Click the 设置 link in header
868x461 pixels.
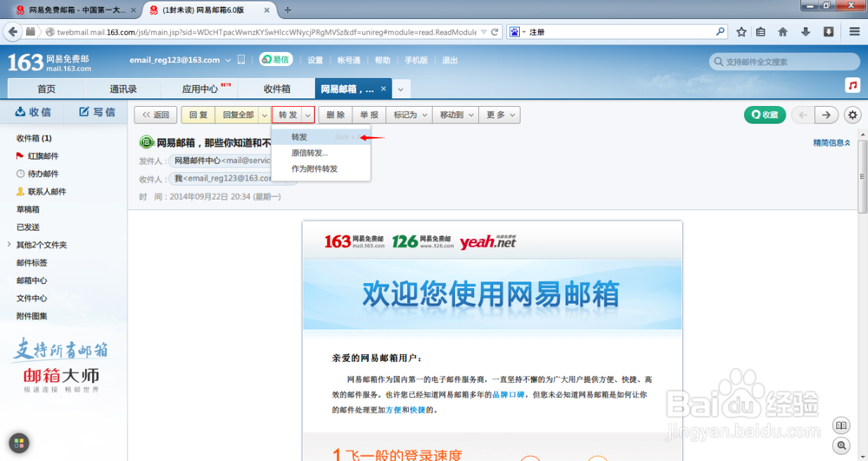(315, 60)
